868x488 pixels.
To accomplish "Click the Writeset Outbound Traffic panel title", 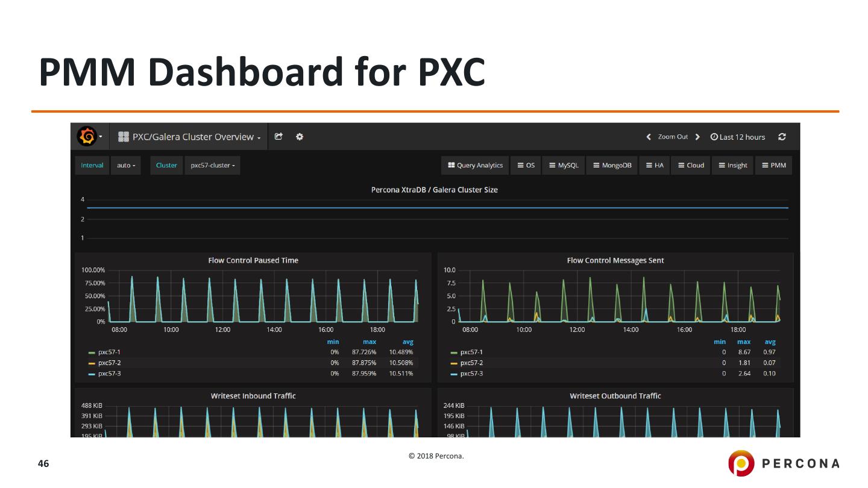I will [615, 396].
